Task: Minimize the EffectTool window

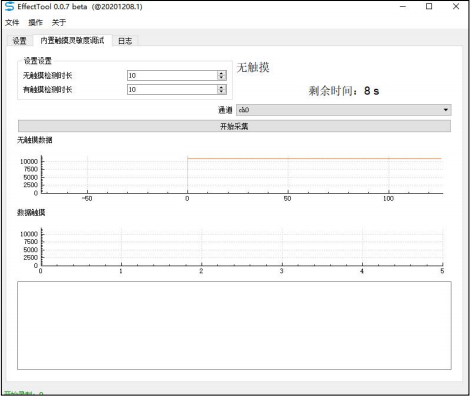Action: [403, 6]
